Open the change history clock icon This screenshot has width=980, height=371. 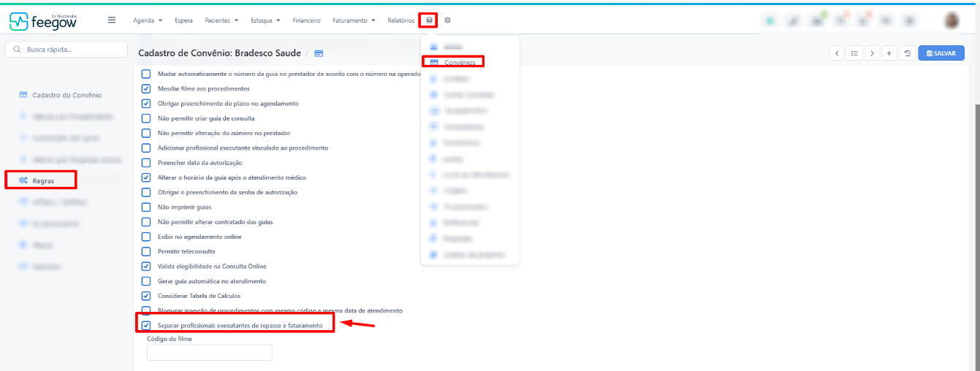tap(906, 53)
